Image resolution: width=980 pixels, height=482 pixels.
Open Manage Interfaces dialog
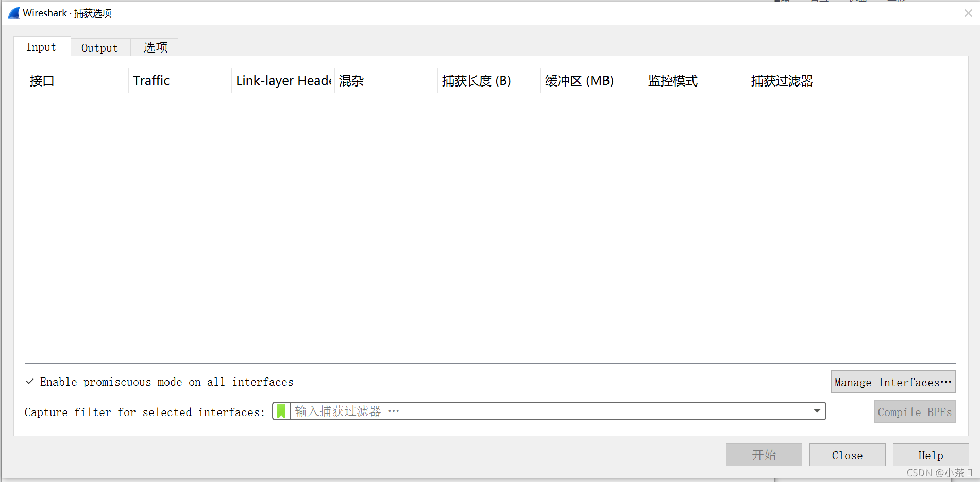(893, 382)
